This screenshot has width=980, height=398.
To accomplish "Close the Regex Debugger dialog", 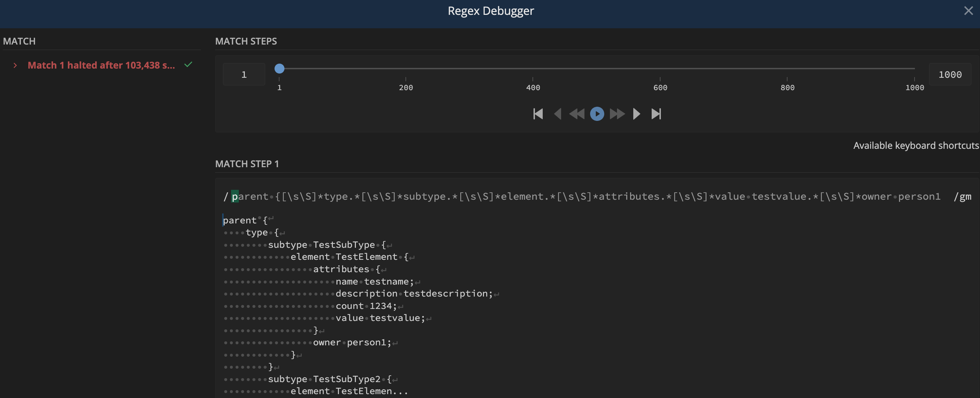I will tap(968, 11).
